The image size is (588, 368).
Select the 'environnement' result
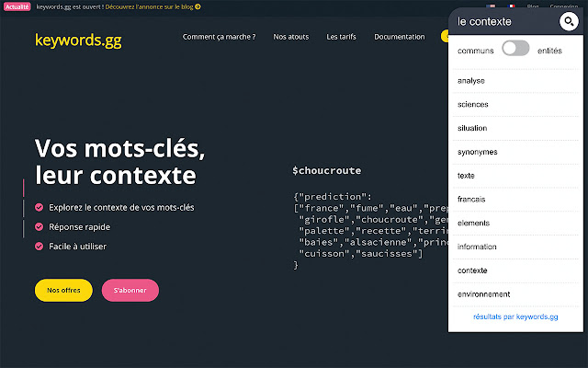point(515,294)
